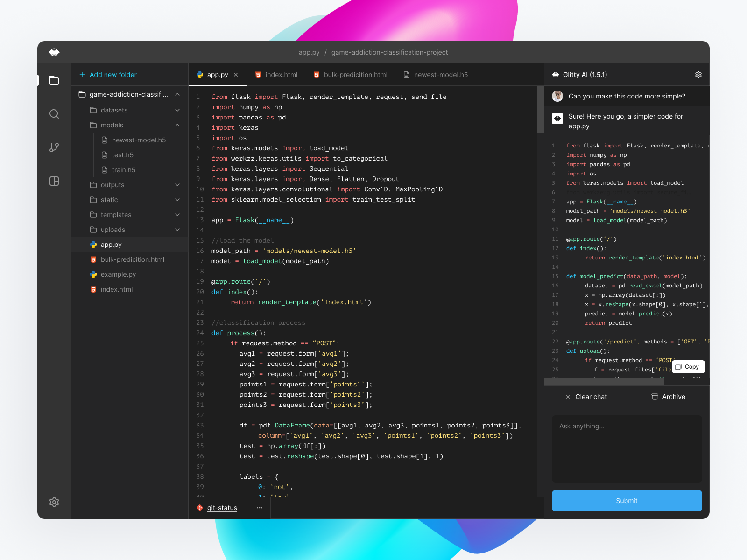Activate the search tool in the sidebar

point(54,114)
